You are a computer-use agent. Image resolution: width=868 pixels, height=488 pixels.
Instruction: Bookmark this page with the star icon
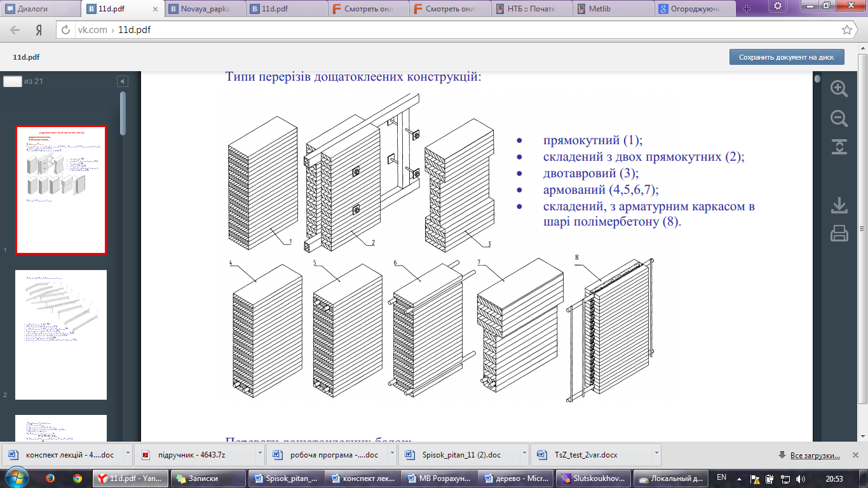pyautogui.click(x=846, y=30)
